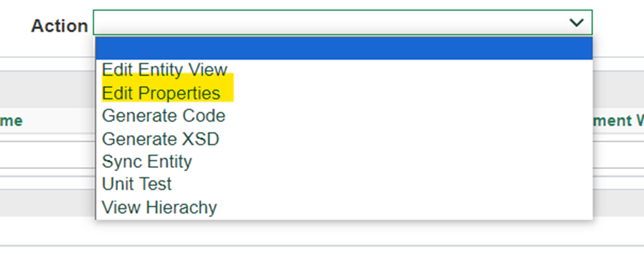The image size is (644, 254).
Task: Select the "Unit Test" action option
Action: click(137, 184)
